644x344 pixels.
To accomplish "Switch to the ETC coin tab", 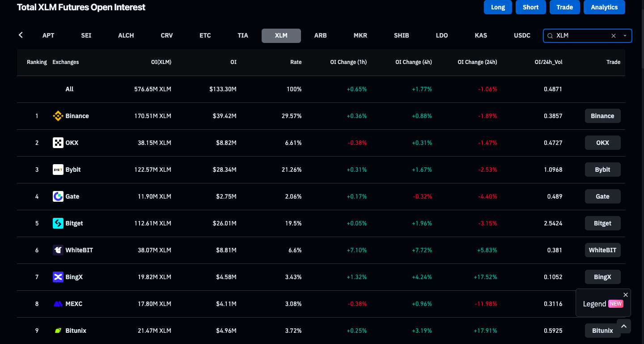I will pos(205,35).
